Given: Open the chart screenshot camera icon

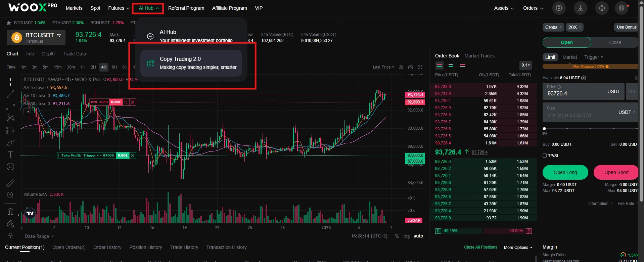Looking at the screenshot, I should 410,67.
